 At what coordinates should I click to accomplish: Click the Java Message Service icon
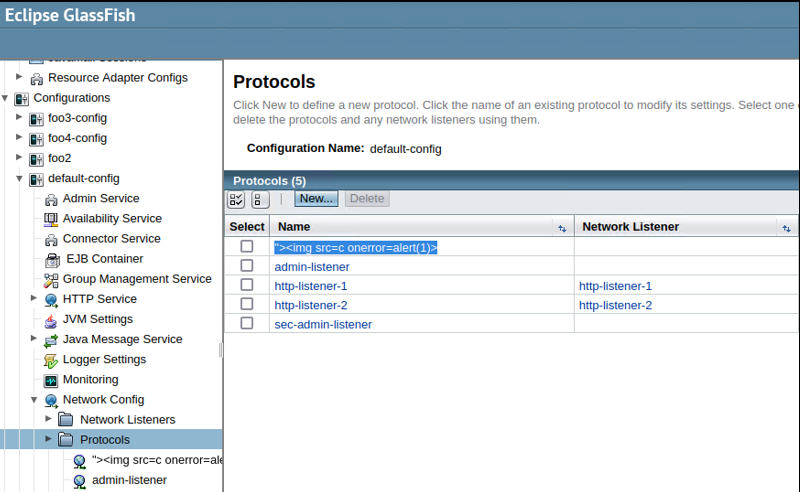[51, 340]
